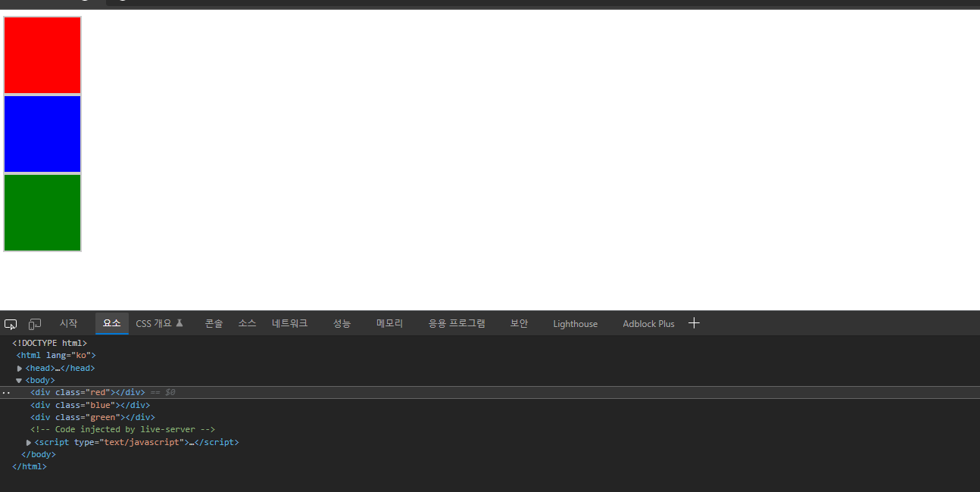Toggle device emulation icon
Screen dimensions: 980x492
(35, 324)
